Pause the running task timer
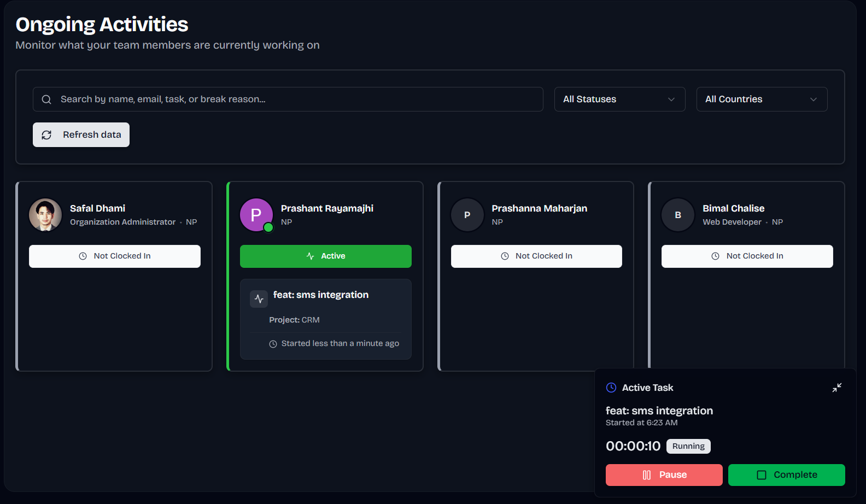Screen dimensions: 866x504 coord(664,475)
